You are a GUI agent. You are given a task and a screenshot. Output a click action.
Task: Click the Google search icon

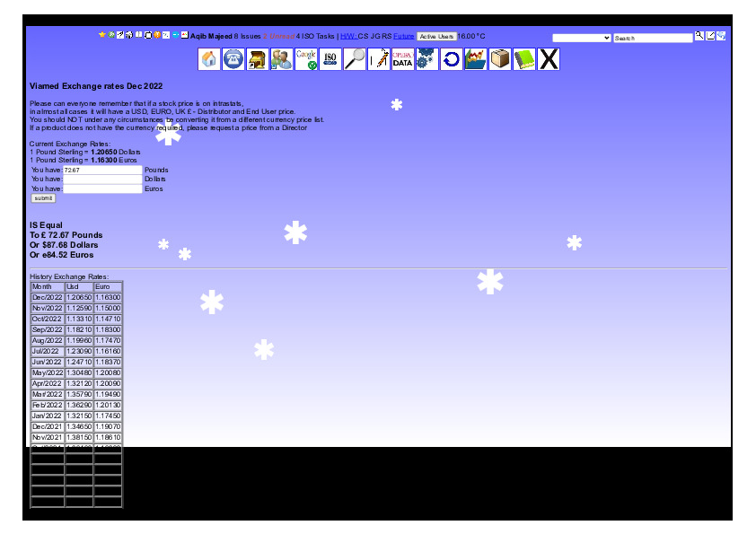coord(306,59)
